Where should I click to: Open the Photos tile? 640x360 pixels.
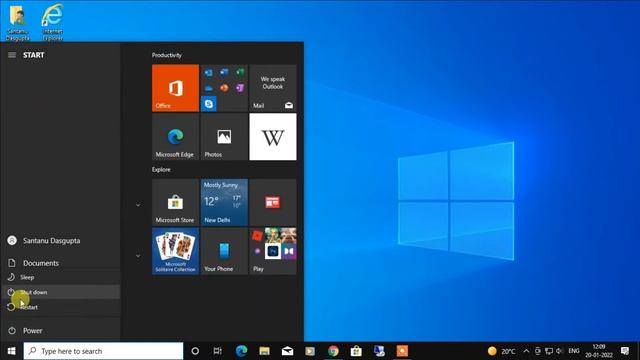pos(224,137)
